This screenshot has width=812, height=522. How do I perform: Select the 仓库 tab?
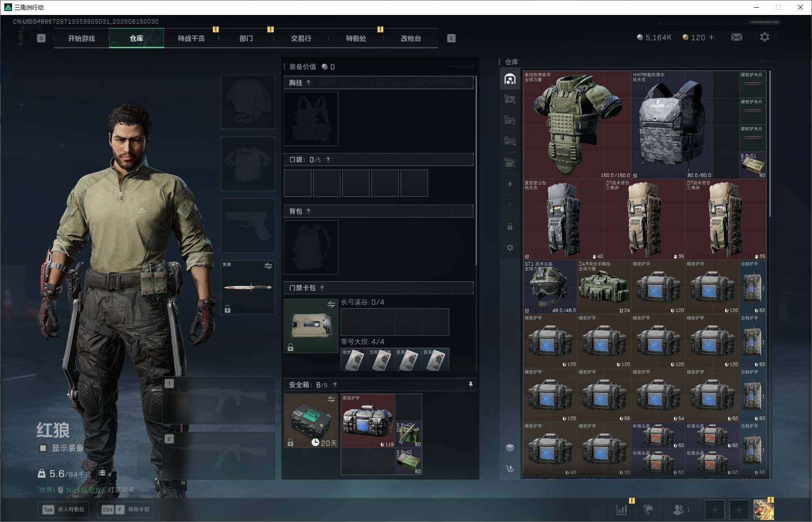(137, 38)
